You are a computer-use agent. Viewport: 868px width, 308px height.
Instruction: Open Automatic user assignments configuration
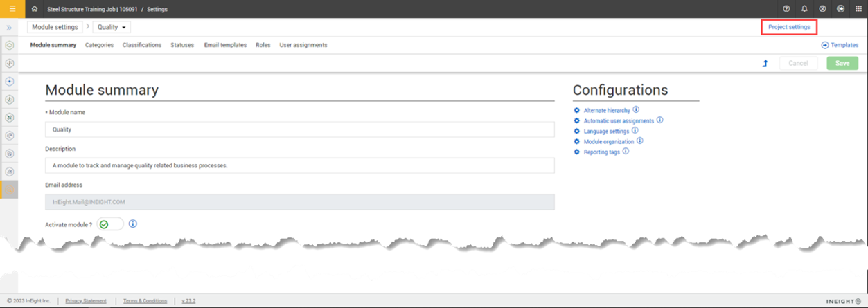pyautogui.click(x=619, y=121)
